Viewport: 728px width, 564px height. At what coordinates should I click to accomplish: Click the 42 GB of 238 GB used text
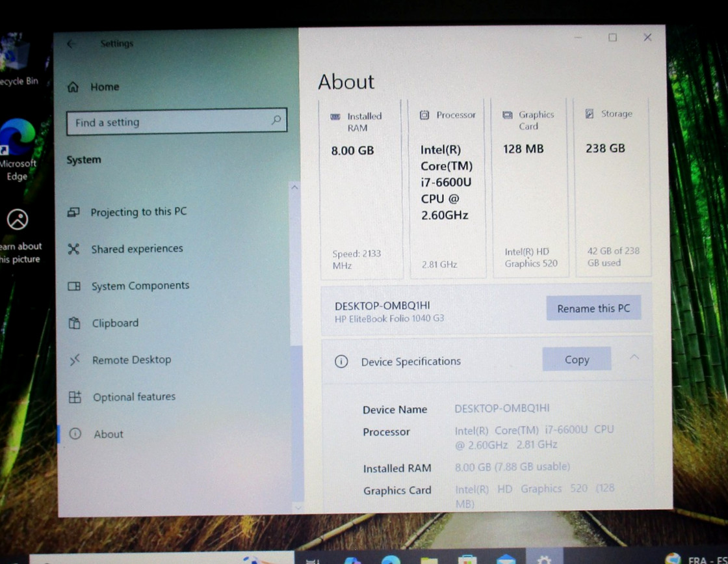pyautogui.click(x=614, y=256)
